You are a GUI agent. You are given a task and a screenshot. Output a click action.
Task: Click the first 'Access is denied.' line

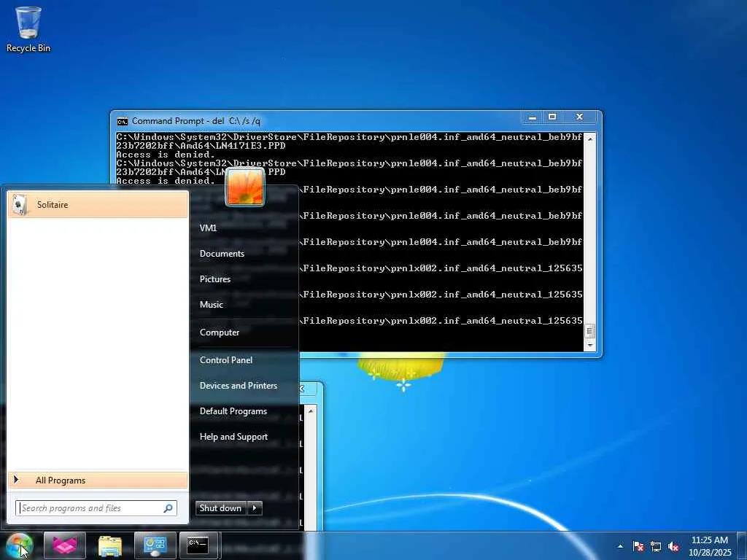[x=166, y=155]
